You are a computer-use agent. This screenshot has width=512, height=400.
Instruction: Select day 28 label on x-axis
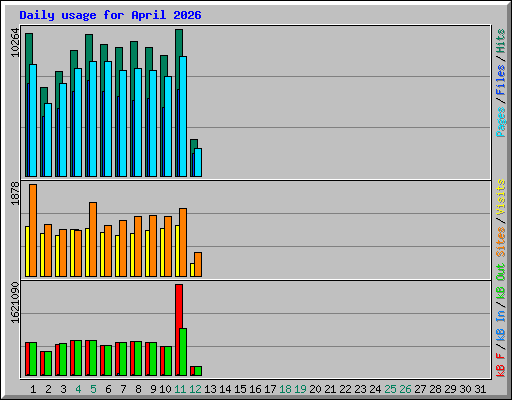point(435,389)
